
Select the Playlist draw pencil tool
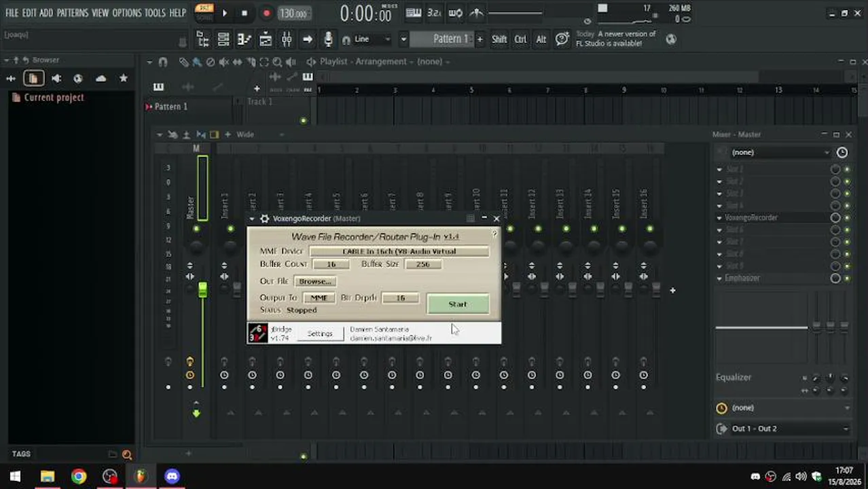click(183, 62)
